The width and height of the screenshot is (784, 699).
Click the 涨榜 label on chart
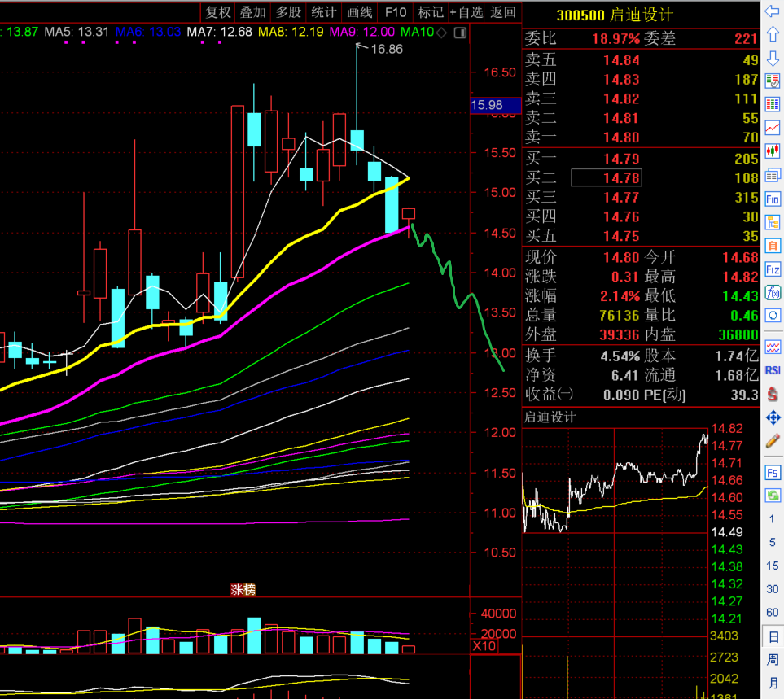pos(243,590)
